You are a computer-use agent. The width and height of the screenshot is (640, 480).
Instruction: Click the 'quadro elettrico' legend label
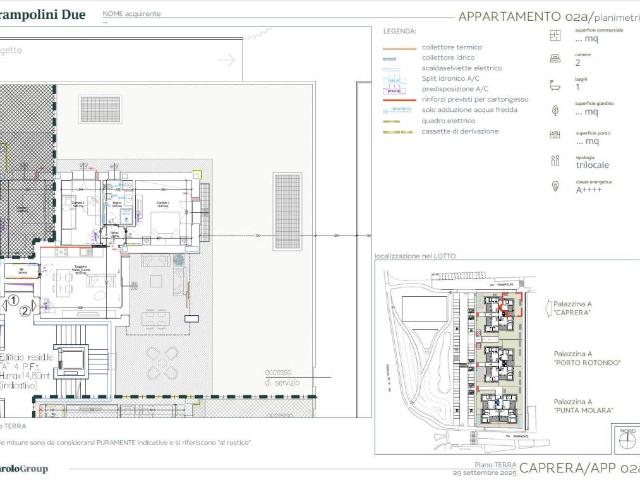click(x=448, y=121)
